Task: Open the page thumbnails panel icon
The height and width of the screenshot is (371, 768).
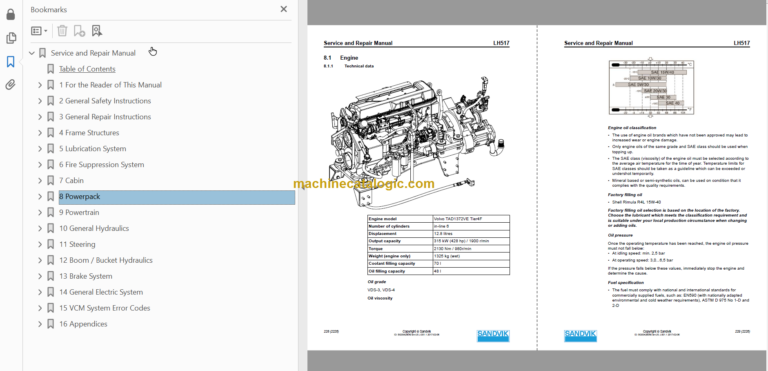Action: click(11, 38)
